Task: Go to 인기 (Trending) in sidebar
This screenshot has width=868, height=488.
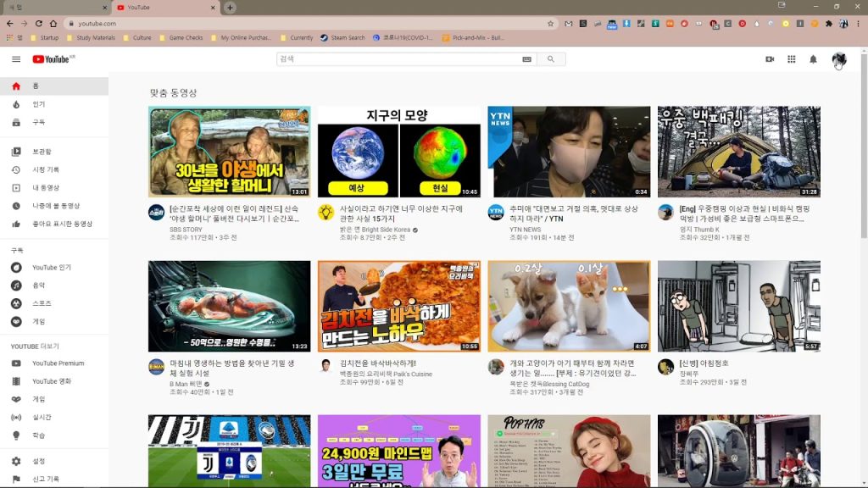Action: point(39,104)
